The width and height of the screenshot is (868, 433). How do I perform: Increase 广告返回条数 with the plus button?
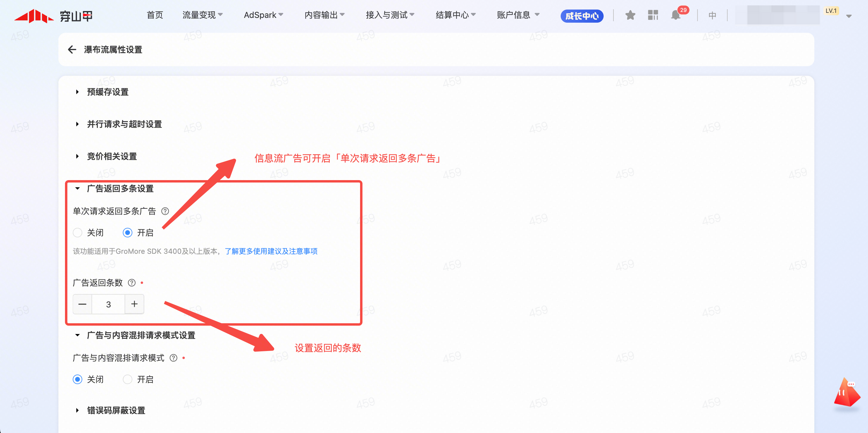[134, 304]
